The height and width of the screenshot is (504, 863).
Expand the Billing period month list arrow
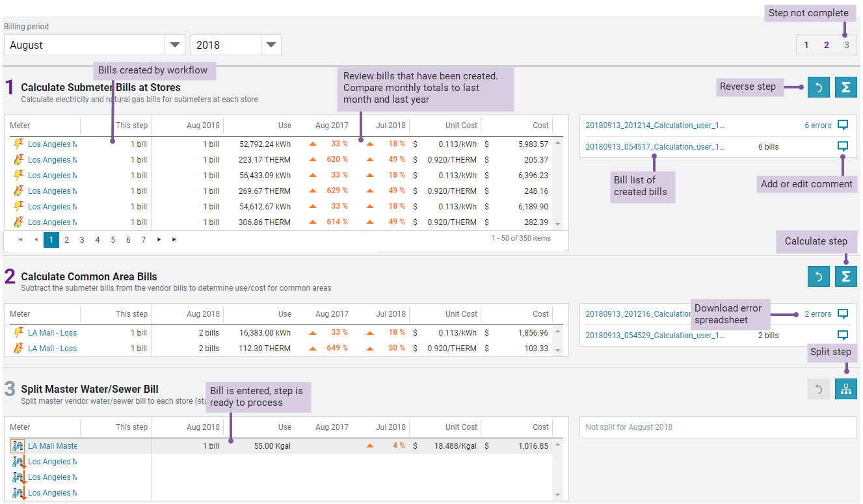click(174, 44)
